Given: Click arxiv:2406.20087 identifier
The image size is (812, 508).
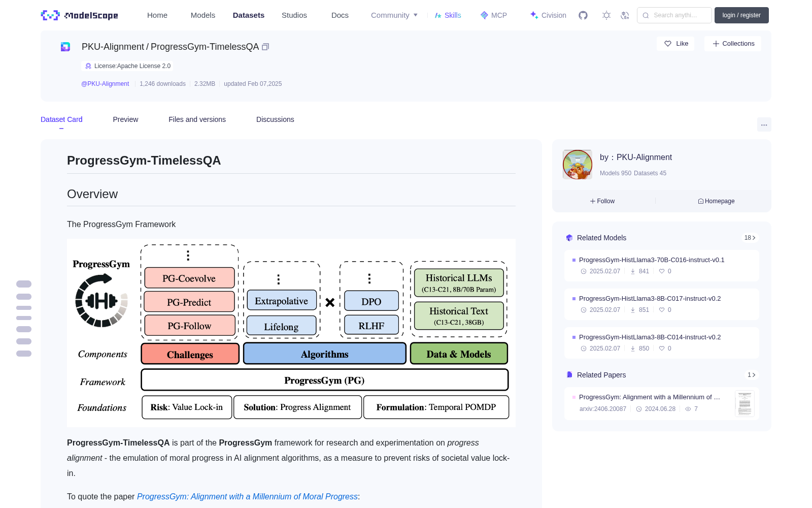Looking at the screenshot, I should (603, 409).
